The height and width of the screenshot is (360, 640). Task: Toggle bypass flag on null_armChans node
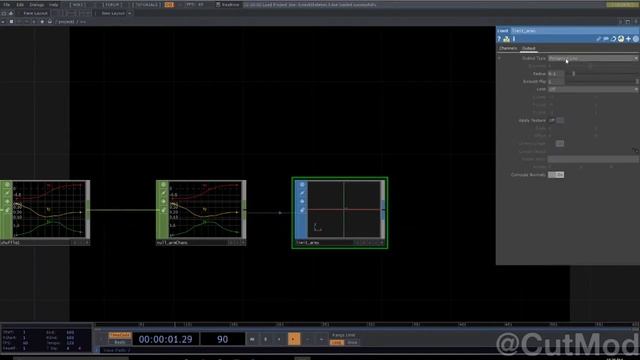163,193
